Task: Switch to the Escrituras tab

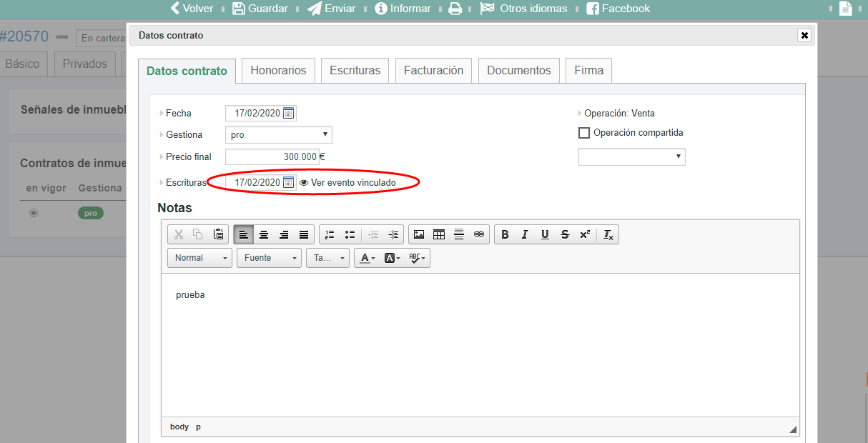Action: coord(355,70)
